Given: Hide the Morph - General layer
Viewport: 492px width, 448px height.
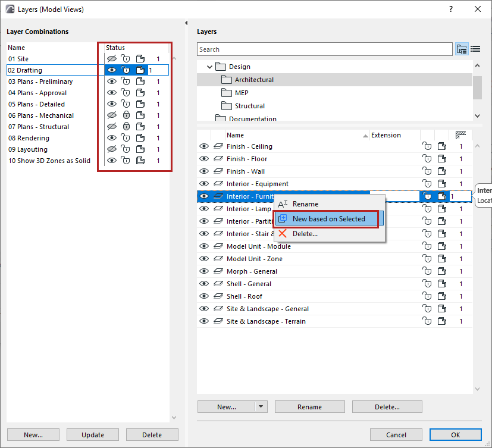Looking at the screenshot, I should click(204, 271).
